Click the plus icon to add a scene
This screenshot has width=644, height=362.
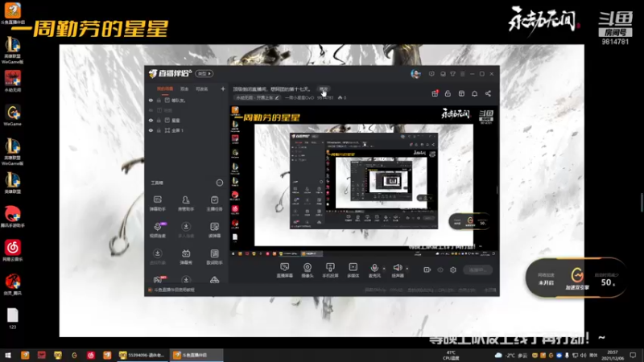pyautogui.click(x=223, y=88)
